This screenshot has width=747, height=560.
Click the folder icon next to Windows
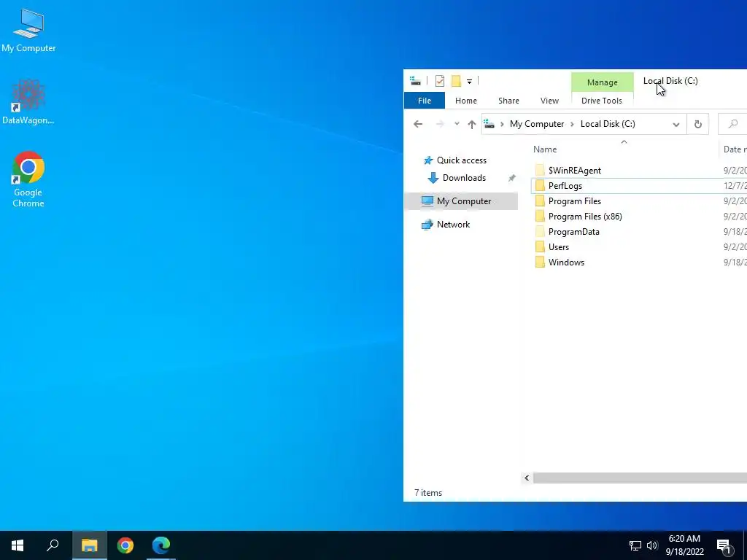pos(540,262)
